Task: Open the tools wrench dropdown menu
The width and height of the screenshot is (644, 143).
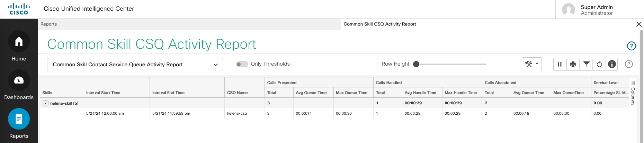Action: (x=531, y=64)
